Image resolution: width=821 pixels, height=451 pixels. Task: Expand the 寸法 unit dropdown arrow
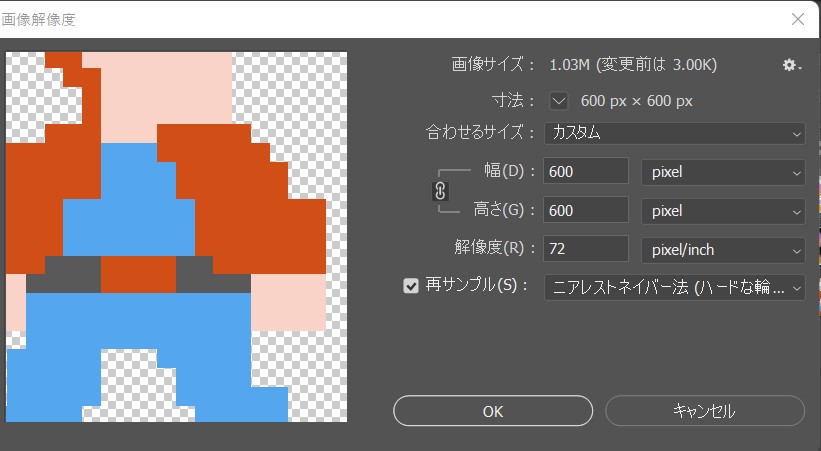pyautogui.click(x=559, y=101)
